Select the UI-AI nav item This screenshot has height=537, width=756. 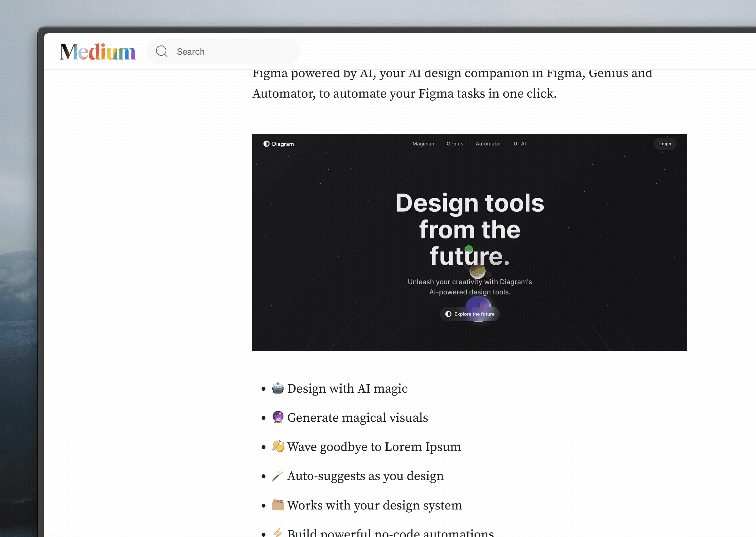tap(519, 143)
